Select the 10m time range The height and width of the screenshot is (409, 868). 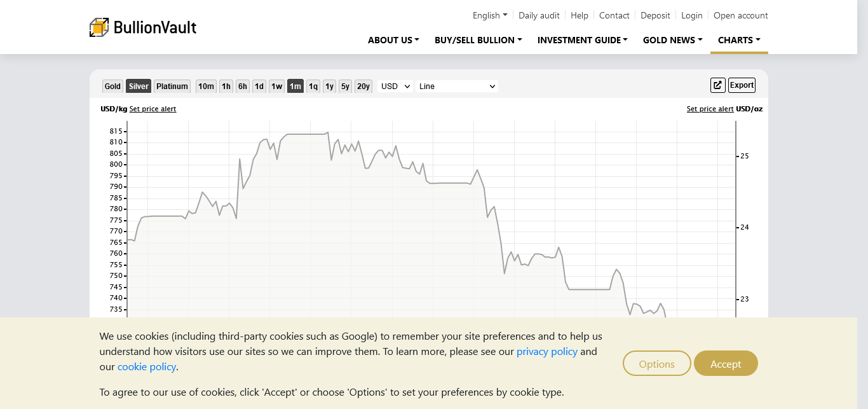[x=206, y=87]
